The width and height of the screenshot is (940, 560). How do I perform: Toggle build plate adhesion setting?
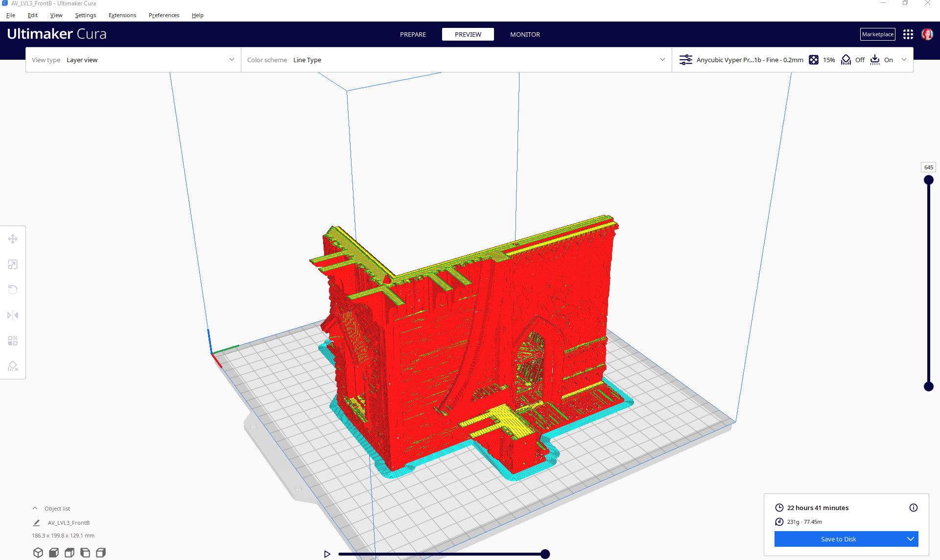(x=881, y=60)
